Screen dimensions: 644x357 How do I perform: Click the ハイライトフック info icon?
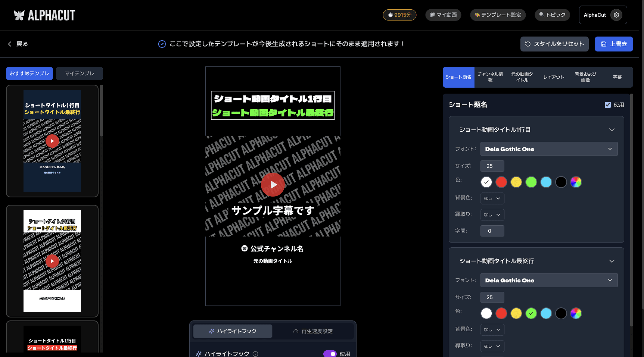255,354
